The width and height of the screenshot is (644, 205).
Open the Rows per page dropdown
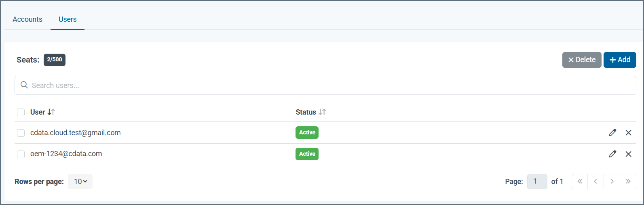pyautogui.click(x=80, y=182)
